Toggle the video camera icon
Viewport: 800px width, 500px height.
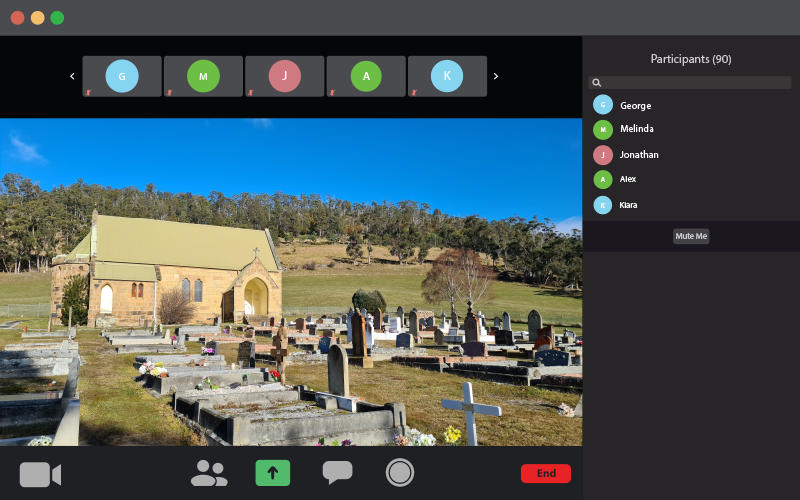click(40, 474)
